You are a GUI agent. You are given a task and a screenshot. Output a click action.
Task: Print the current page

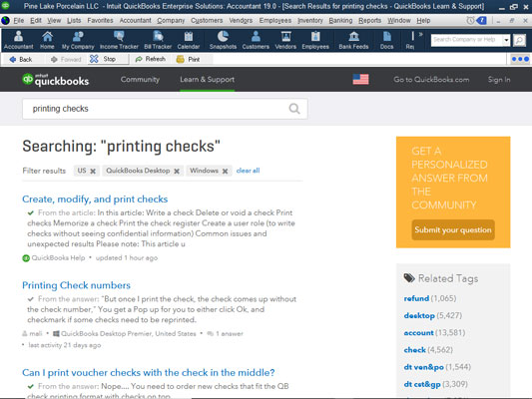pos(188,59)
